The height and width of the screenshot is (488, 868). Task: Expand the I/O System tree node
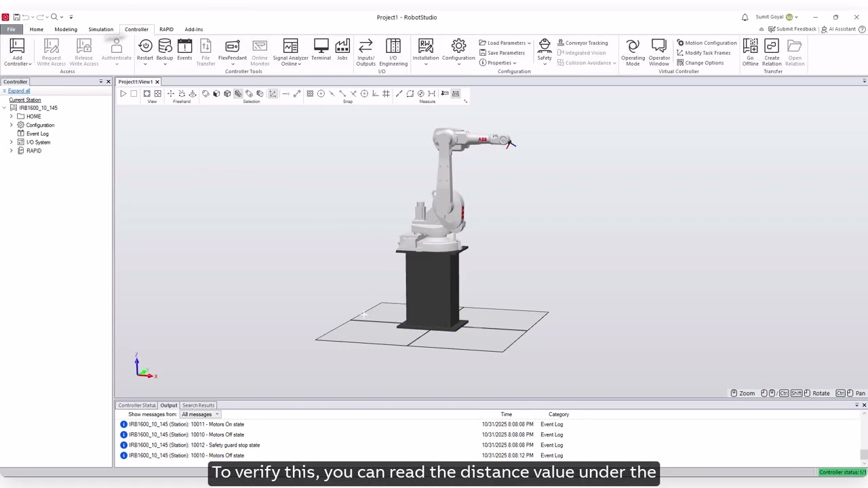(11, 142)
